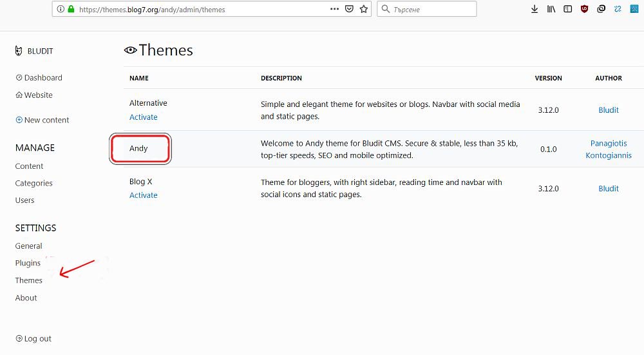Image resolution: width=644 pixels, height=355 pixels.
Task: Bookmark this page with star icon
Action: 364,10
